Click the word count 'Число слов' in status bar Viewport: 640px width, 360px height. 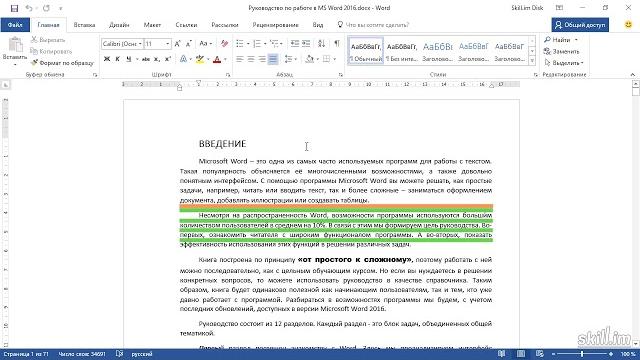click(x=82, y=354)
